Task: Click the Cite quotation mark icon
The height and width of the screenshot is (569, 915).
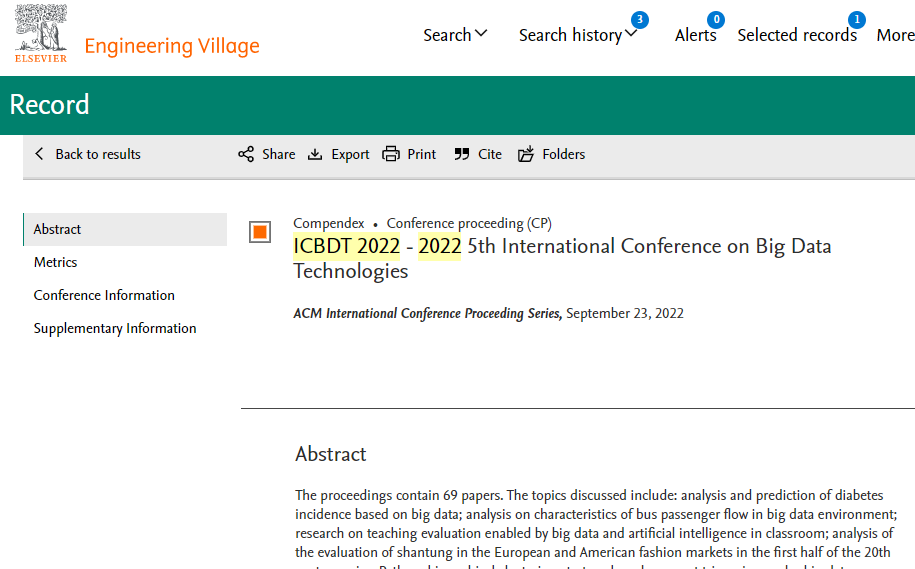Action: pos(461,154)
